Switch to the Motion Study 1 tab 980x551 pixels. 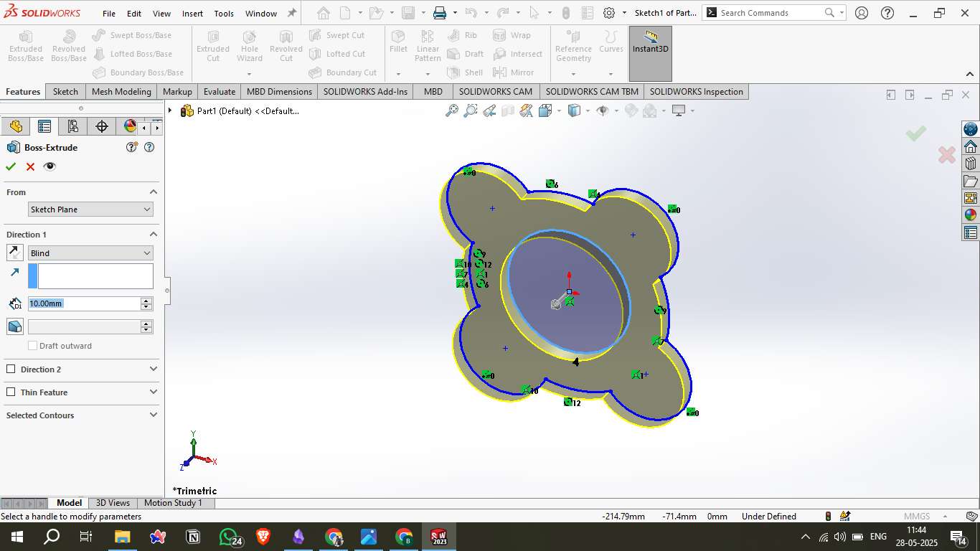click(x=174, y=503)
